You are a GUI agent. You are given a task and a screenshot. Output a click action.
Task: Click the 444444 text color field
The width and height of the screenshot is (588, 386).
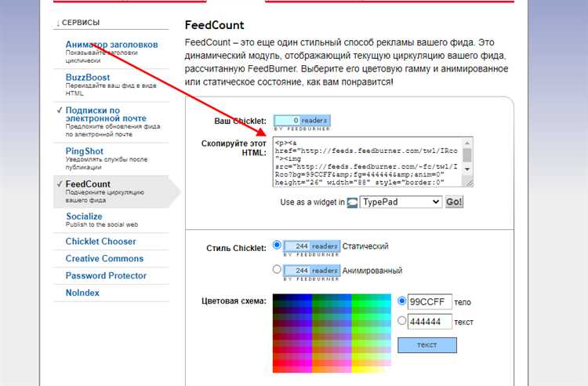point(430,322)
